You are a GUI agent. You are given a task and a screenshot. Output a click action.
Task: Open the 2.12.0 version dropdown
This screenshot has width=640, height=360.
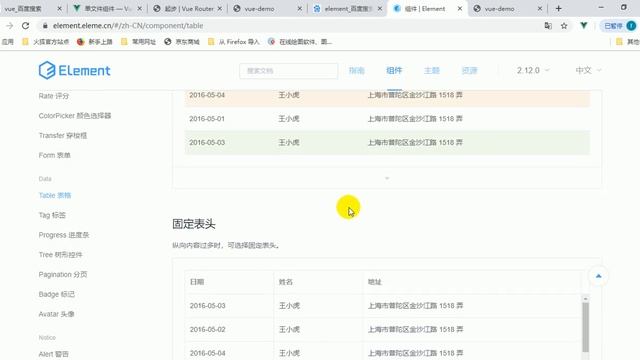533,71
